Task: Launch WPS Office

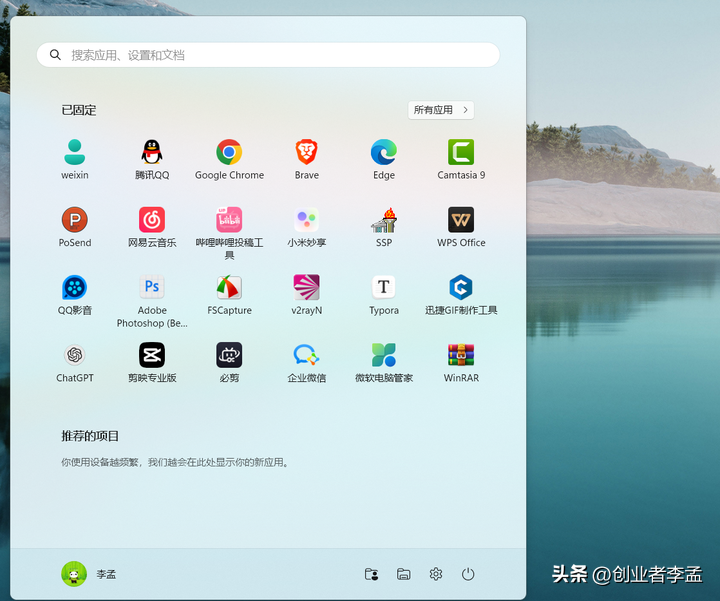Action: tap(461, 227)
